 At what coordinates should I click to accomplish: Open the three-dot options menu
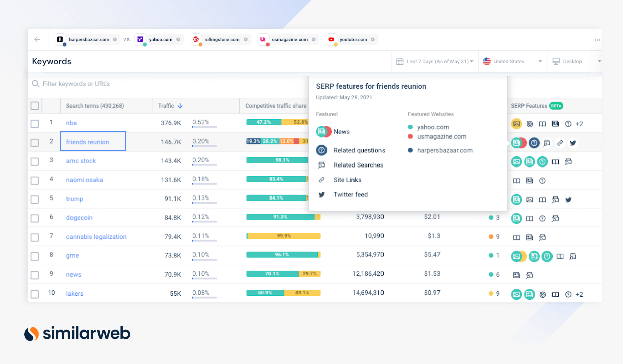pos(597,40)
